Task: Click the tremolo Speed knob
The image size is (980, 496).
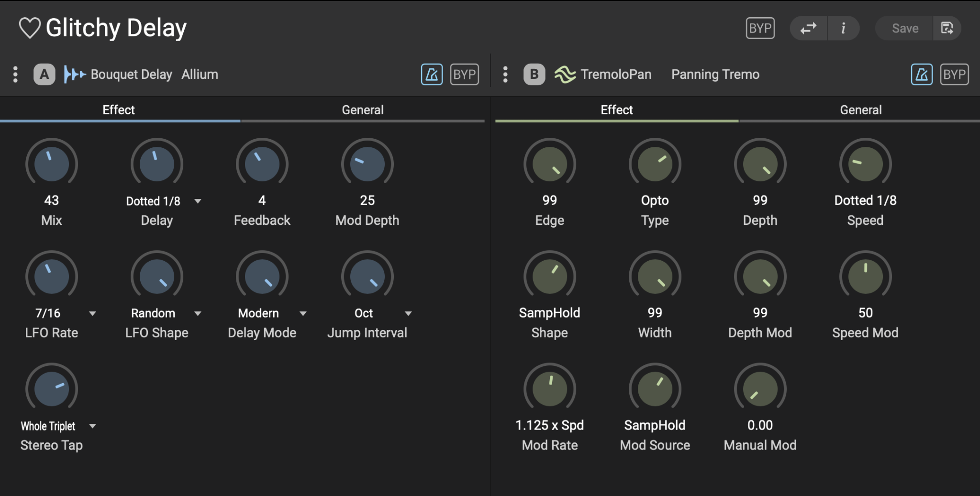Action: click(866, 164)
